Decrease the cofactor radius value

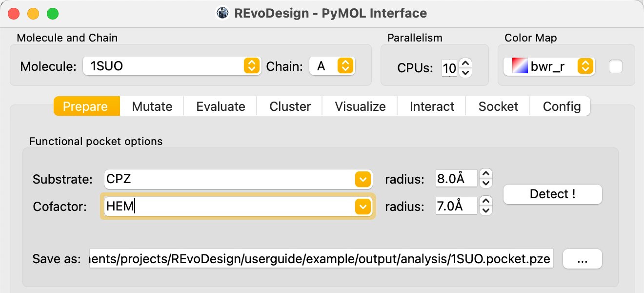tap(485, 211)
